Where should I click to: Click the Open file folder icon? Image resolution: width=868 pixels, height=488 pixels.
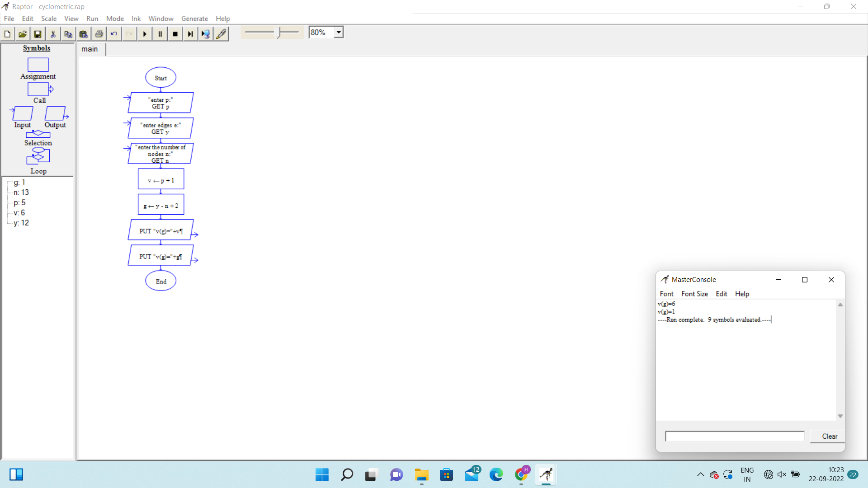pos(22,34)
